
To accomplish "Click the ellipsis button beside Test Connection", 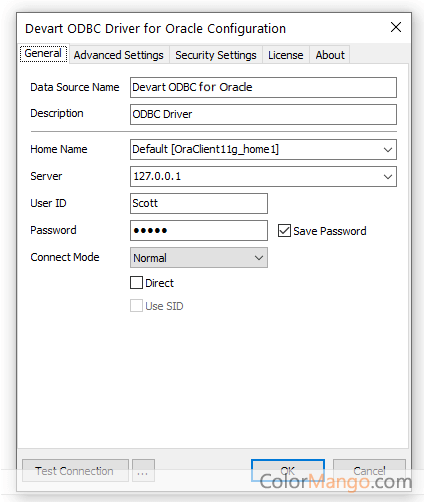I will pyautogui.click(x=143, y=470).
